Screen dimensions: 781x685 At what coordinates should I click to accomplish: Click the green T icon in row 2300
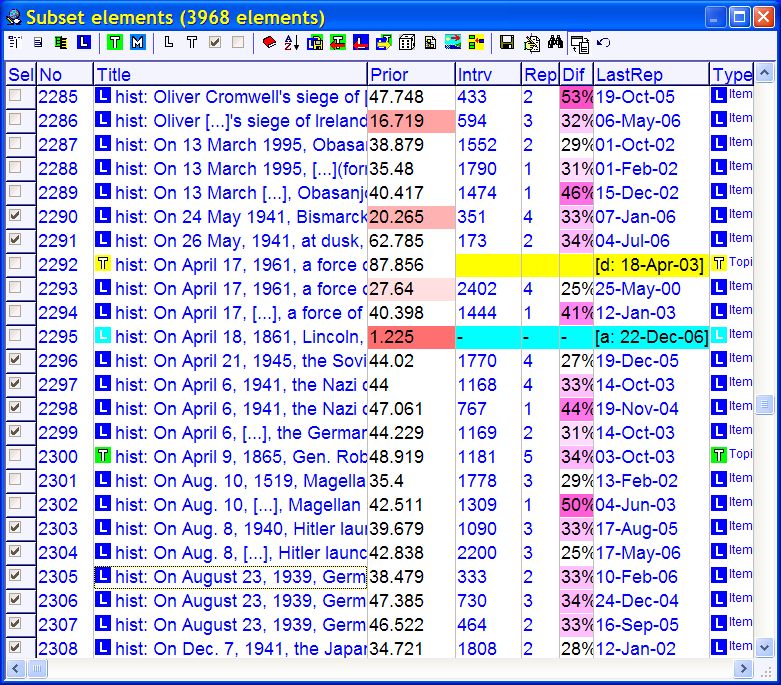(103, 455)
